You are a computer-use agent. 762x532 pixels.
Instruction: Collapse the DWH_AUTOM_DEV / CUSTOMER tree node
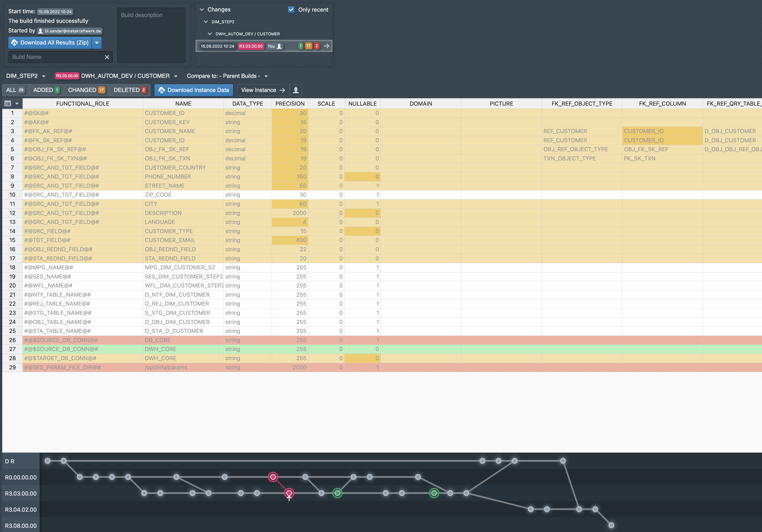coord(210,34)
